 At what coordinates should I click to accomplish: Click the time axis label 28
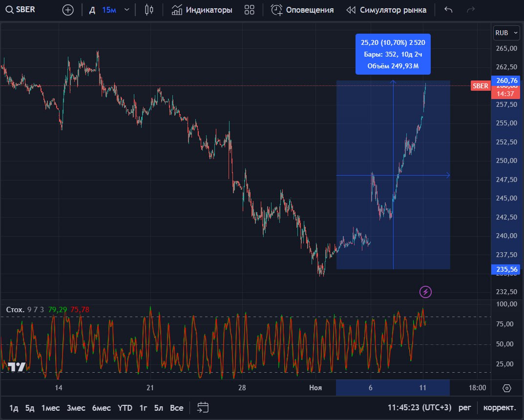(242, 388)
